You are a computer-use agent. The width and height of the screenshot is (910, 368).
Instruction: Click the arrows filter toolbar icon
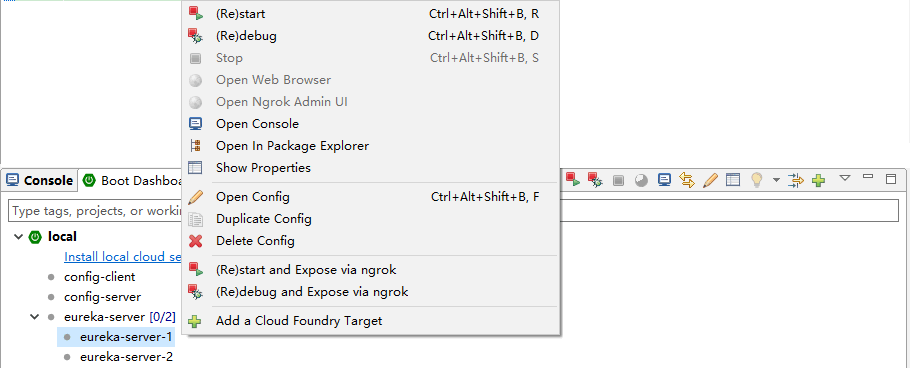tap(796, 180)
